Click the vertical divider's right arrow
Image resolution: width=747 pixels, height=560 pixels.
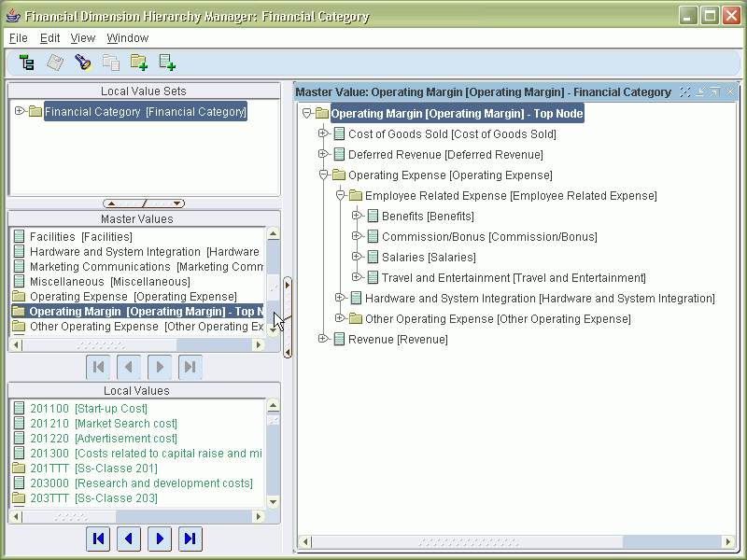288,285
